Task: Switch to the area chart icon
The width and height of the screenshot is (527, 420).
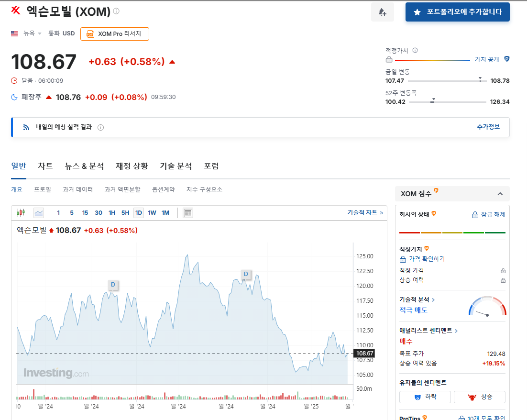Action: click(38, 212)
